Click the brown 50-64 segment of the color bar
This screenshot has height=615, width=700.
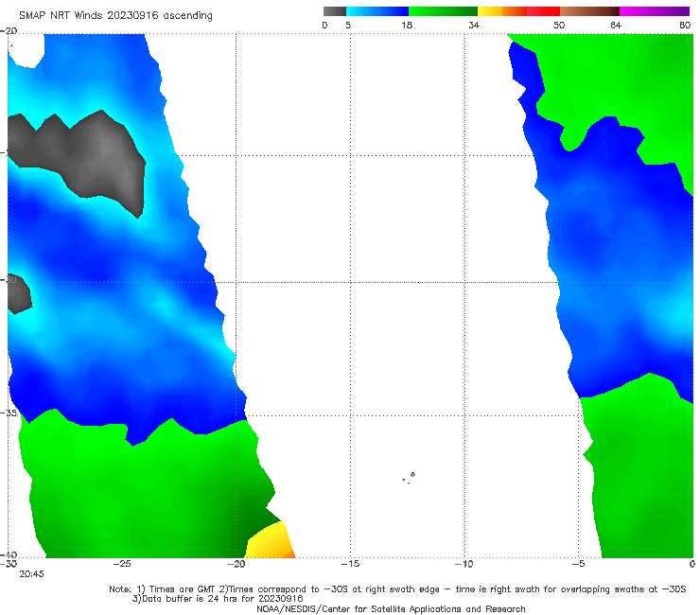[x=589, y=11]
